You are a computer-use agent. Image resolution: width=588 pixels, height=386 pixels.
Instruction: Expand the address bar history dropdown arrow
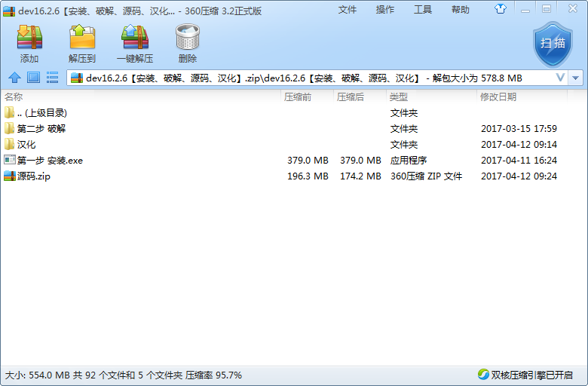[576, 78]
